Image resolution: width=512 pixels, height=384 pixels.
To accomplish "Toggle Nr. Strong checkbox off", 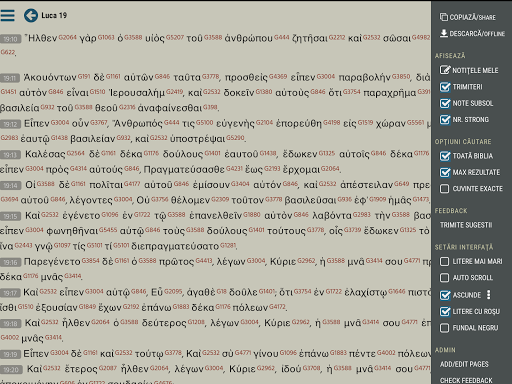I will [x=445, y=119].
